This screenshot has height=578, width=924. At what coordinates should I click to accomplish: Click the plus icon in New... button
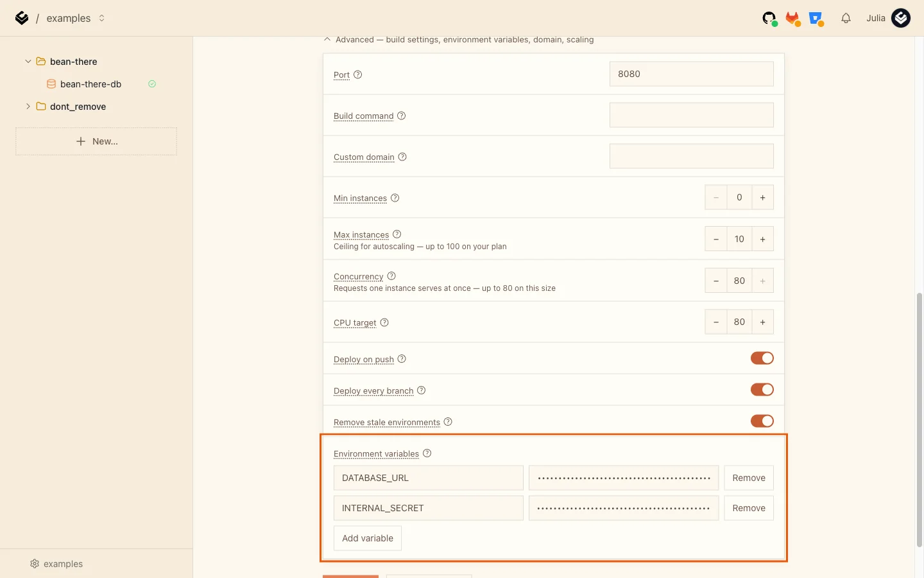pyautogui.click(x=81, y=141)
